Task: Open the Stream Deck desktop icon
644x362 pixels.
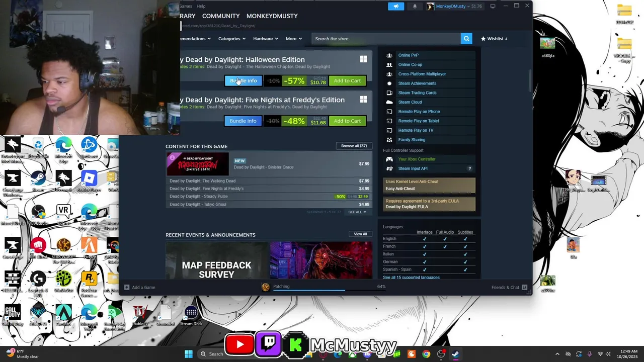Action: tap(191, 316)
